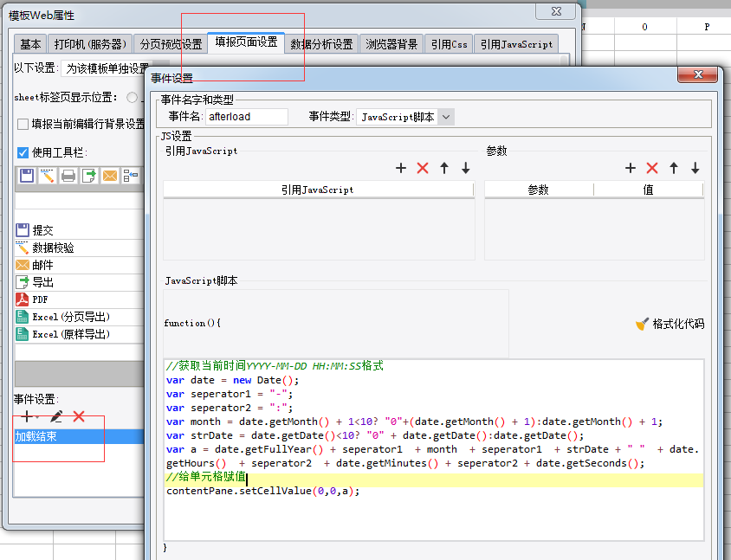731x560 pixels.
Task: Add a new parameter with plus icon
Action: pyautogui.click(x=631, y=168)
